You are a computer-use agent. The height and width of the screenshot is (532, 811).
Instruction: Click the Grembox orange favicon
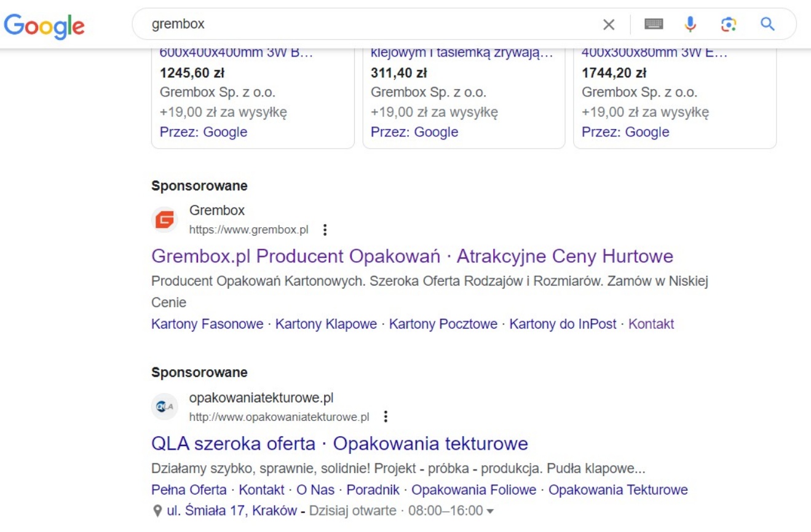[x=165, y=220]
